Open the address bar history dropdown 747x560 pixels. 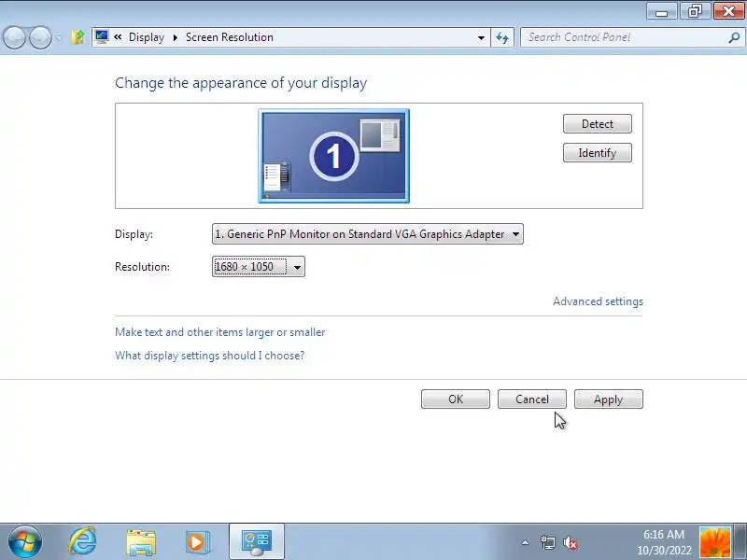pos(481,37)
